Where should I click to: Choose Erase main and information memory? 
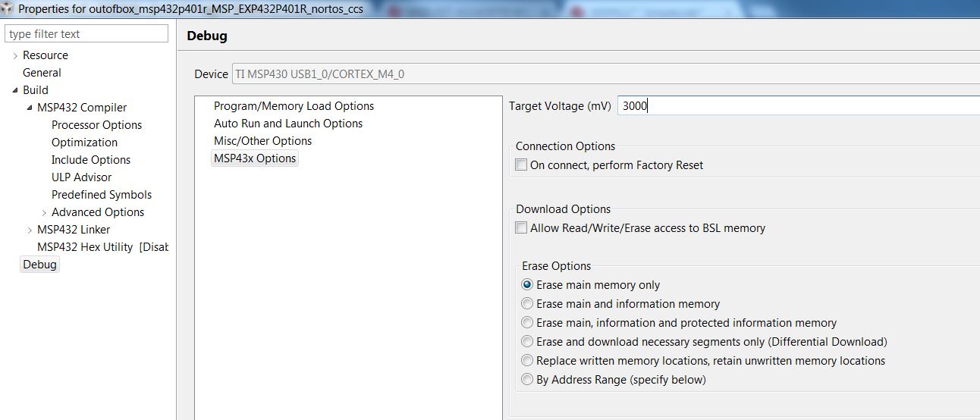[x=527, y=304]
